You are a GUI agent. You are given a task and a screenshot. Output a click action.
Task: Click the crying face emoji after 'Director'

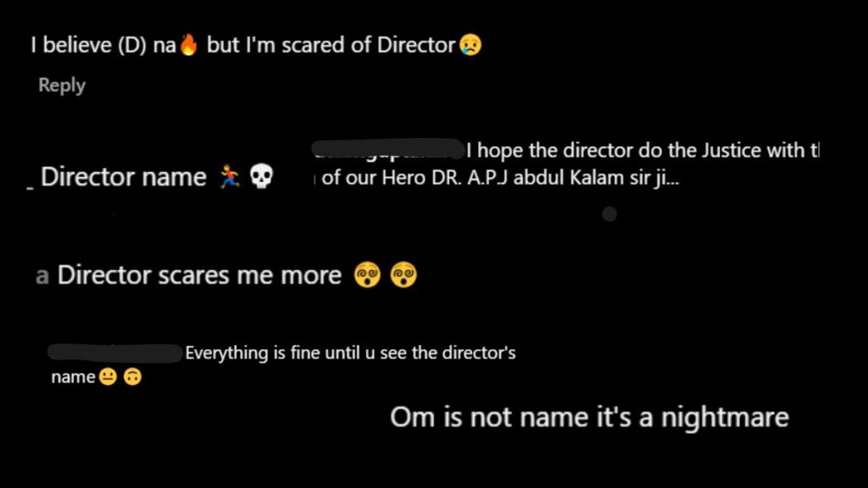click(x=470, y=45)
